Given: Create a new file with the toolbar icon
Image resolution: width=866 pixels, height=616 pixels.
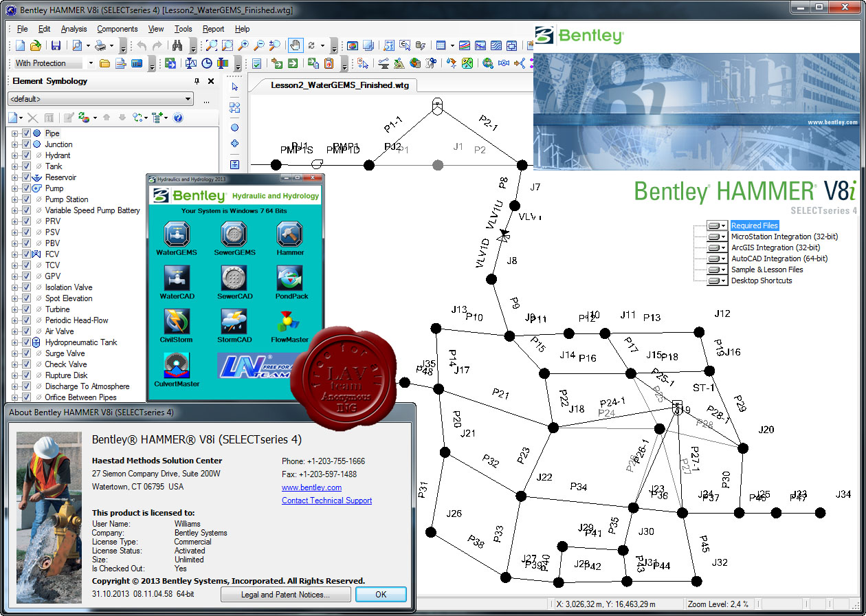Looking at the screenshot, I should click(x=20, y=46).
